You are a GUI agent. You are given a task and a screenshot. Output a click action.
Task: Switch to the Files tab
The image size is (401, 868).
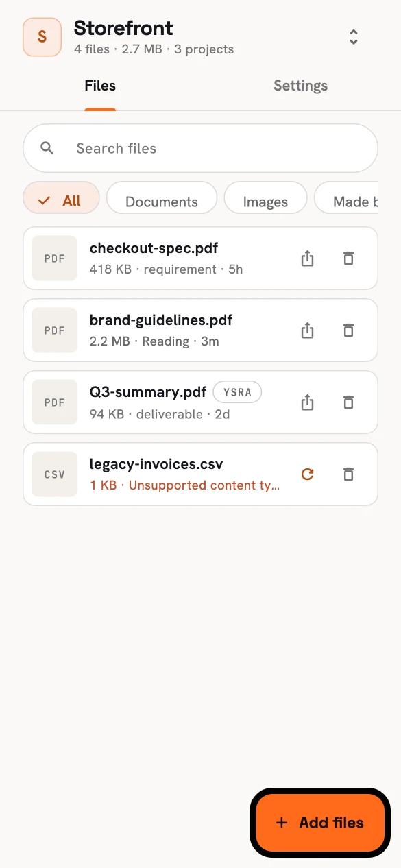coord(100,86)
